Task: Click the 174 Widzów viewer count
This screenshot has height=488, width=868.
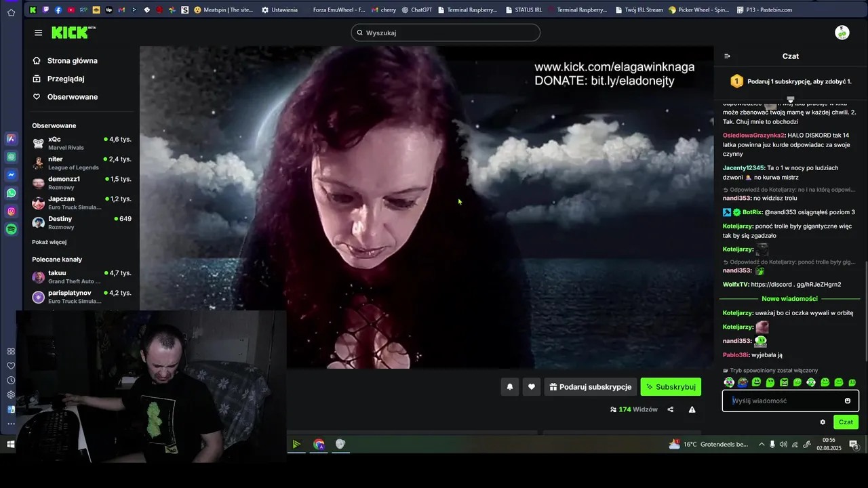Action: click(x=634, y=409)
